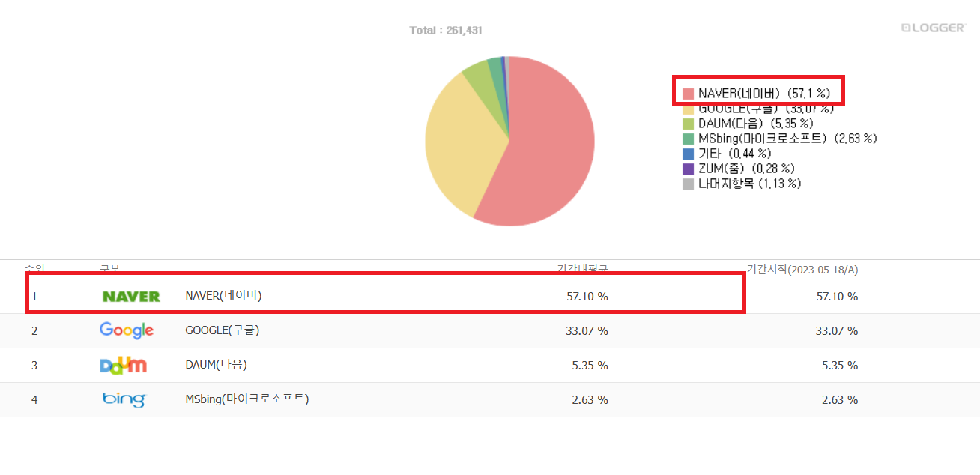Click DAUM's 5.35 % period average value
980x475 pixels.
click(x=590, y=366)
